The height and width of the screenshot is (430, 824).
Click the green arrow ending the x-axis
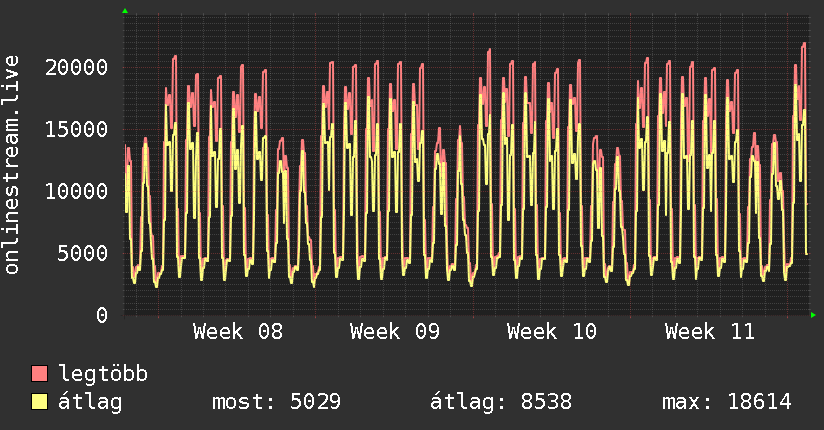813,315
